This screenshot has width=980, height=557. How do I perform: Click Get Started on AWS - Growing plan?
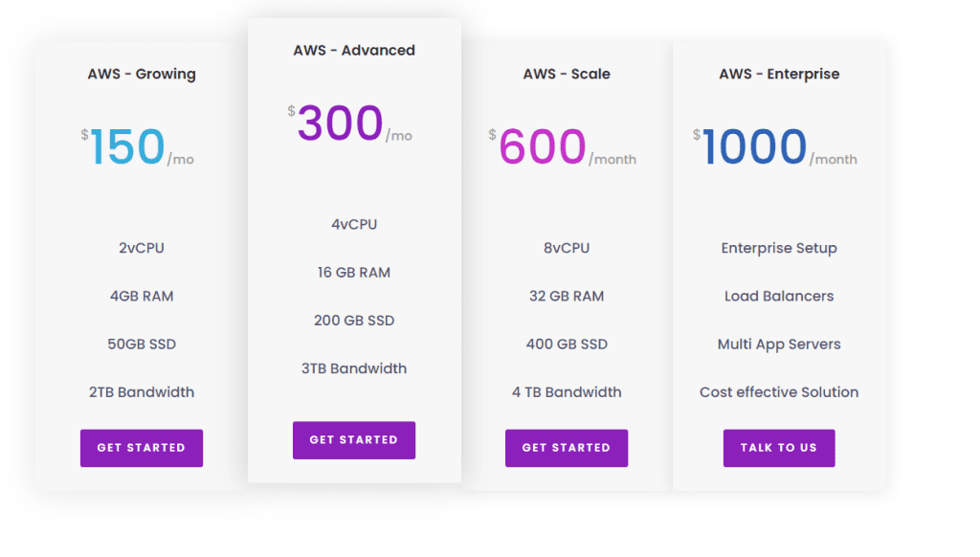click(x=142, y=448)
